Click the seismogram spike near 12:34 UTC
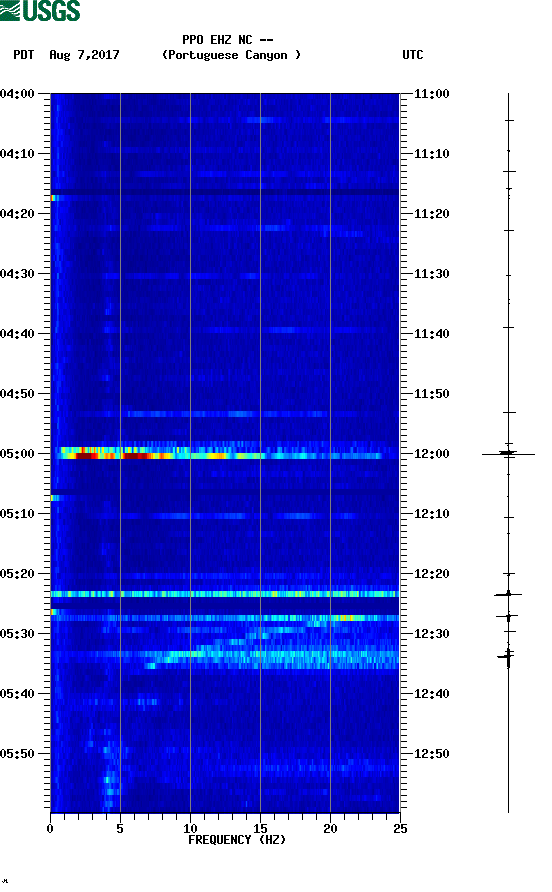This screenshot has height=892, width=552. pyautogui.click(x=507, y=657)
